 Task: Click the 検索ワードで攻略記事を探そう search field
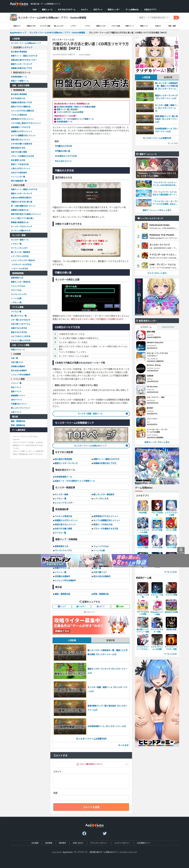(x=155, y=18)
